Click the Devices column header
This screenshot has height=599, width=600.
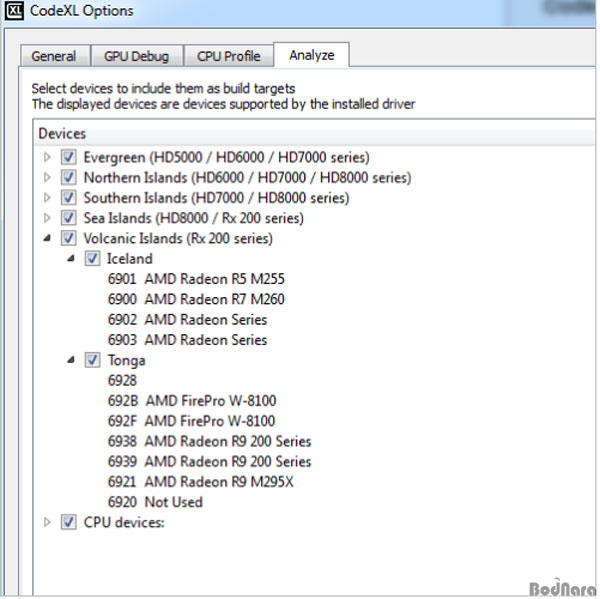pos(314,134)
